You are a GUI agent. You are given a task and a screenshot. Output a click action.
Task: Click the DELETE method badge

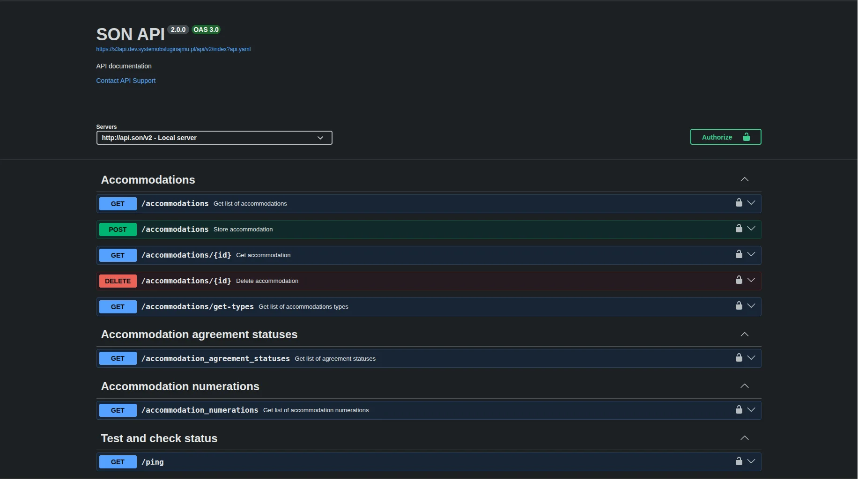[118, 281]
